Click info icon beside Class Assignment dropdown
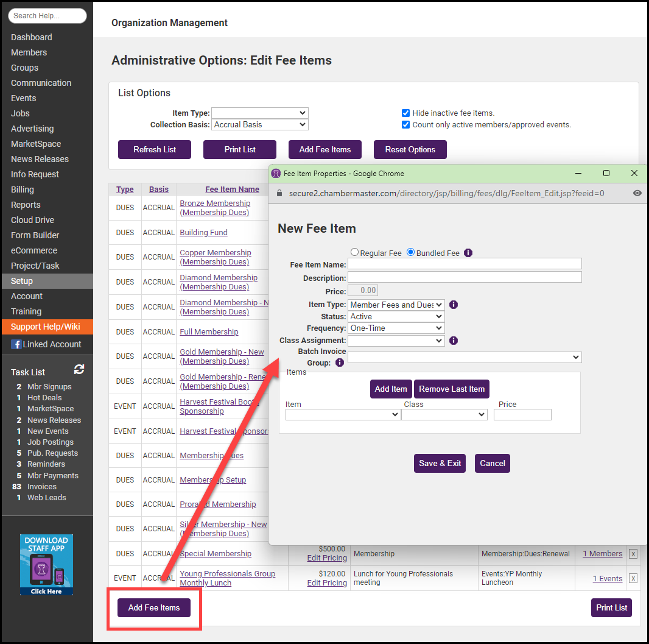 click(454, 341)
